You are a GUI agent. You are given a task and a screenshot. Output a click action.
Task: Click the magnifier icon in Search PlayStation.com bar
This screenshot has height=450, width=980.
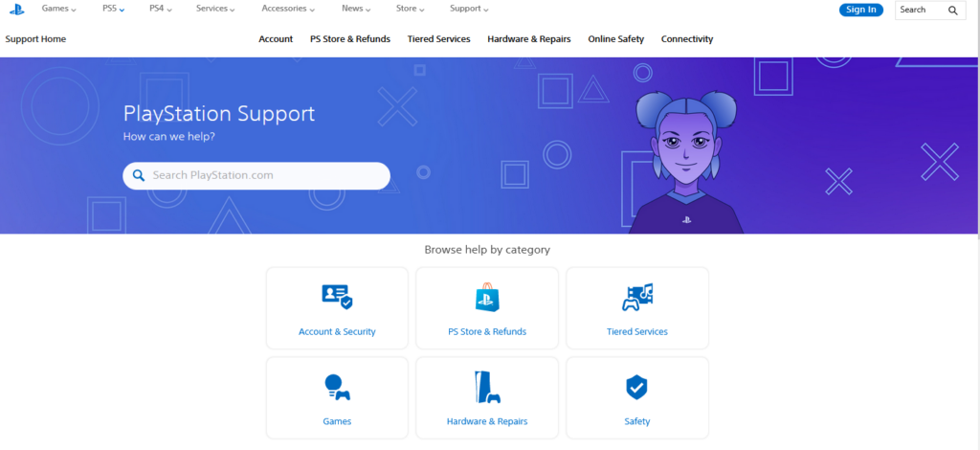click(x=139, y=175)
